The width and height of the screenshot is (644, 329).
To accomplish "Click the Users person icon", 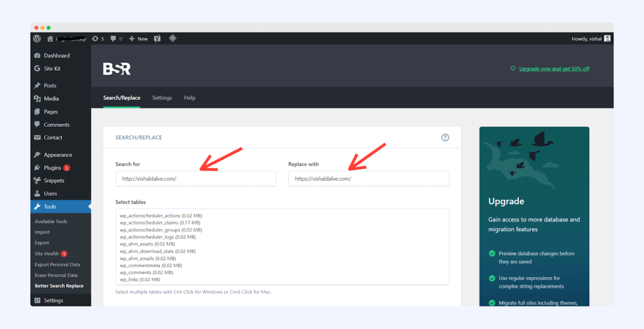I will coord(37,194).
